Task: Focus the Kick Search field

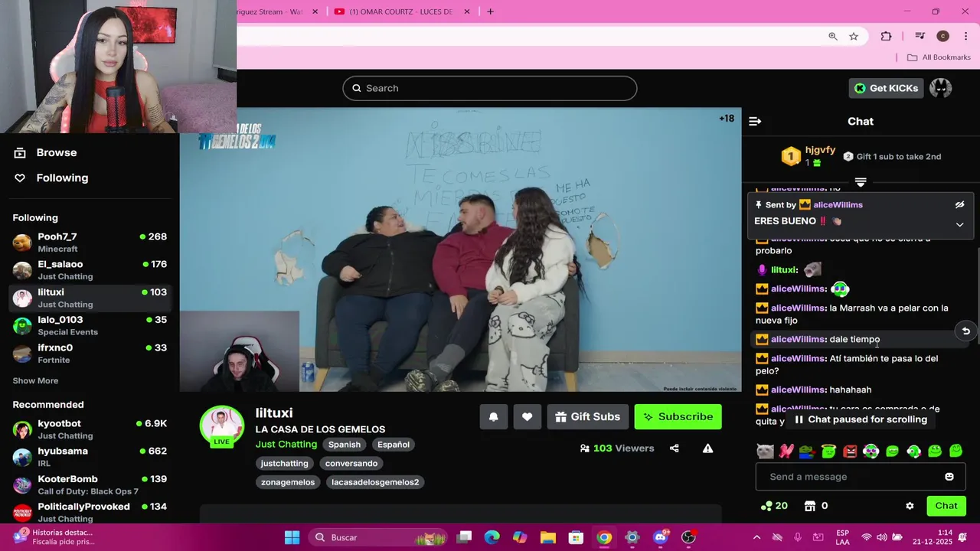Action: (x=489, y=88)
